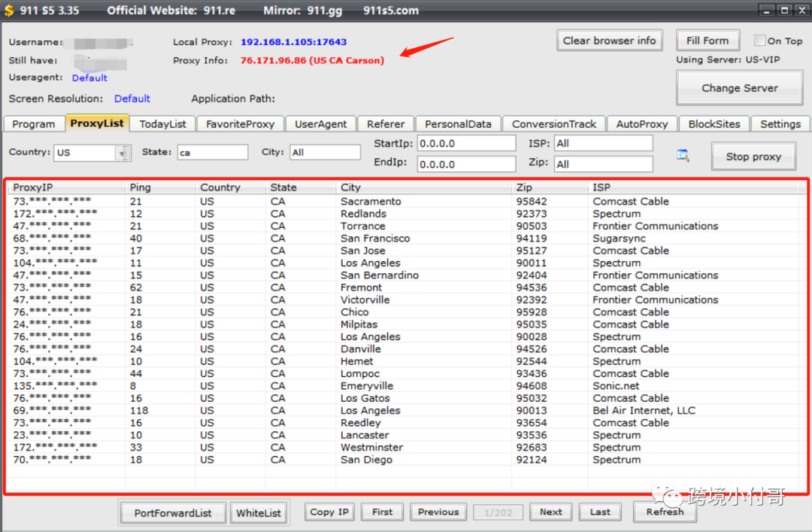
Task: Click Clear browser info button
Action: [609, 41]
